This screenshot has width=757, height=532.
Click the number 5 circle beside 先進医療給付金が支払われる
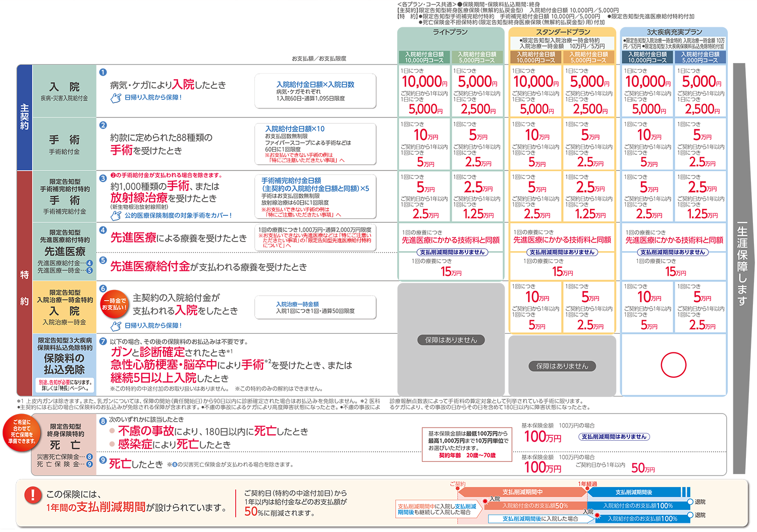pyautogui.click(x=103, y=260)
